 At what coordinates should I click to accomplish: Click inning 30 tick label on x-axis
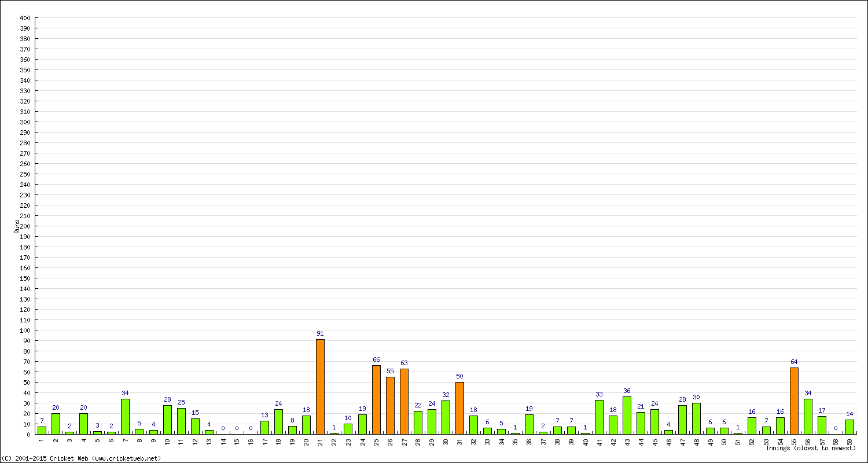click(446, 441)
